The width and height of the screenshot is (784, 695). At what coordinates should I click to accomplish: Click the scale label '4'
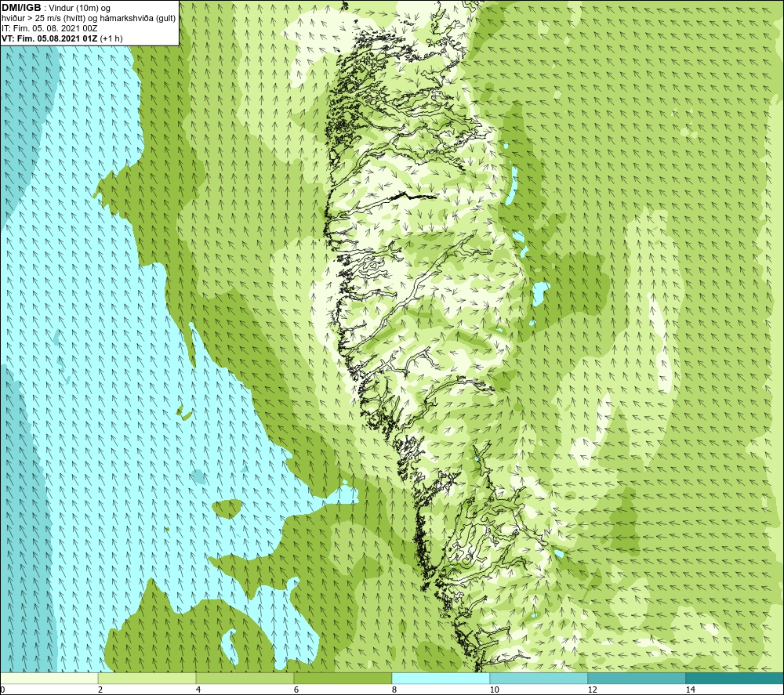click(x=198, y=690)
